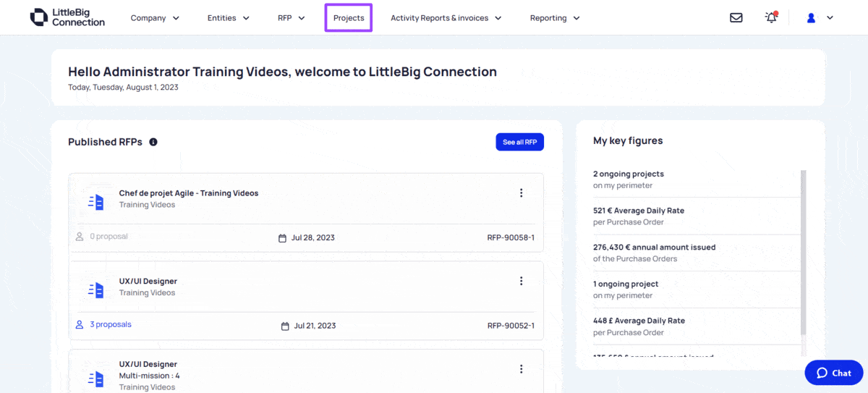Image resolution: width=868 pixels, height=393 pixels.
Task: Open three-dot menu for Multi-mission RFP card
Action: pyautogui.click(x=521, y=369)
